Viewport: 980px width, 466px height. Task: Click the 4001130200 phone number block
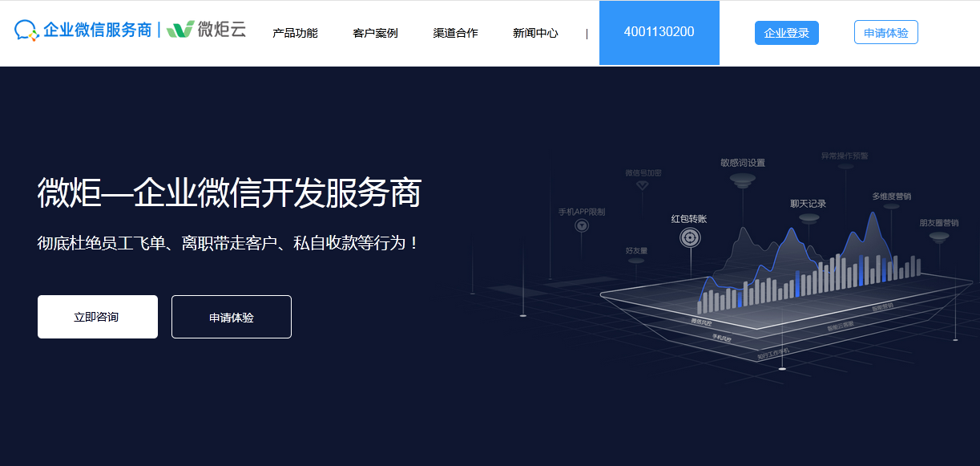coord(659,33)
